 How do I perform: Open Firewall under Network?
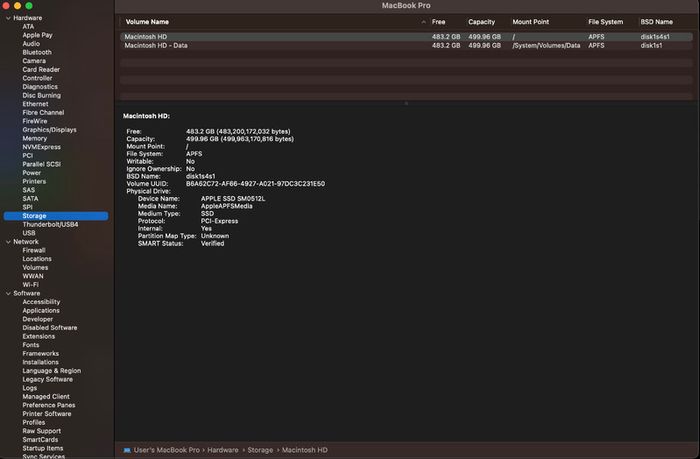coord(34,250)
